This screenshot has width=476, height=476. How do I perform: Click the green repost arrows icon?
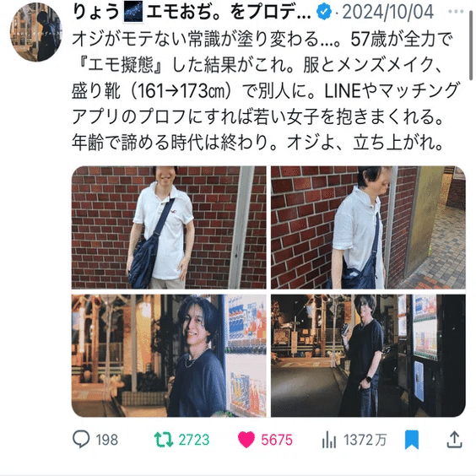tap(164, 439)
